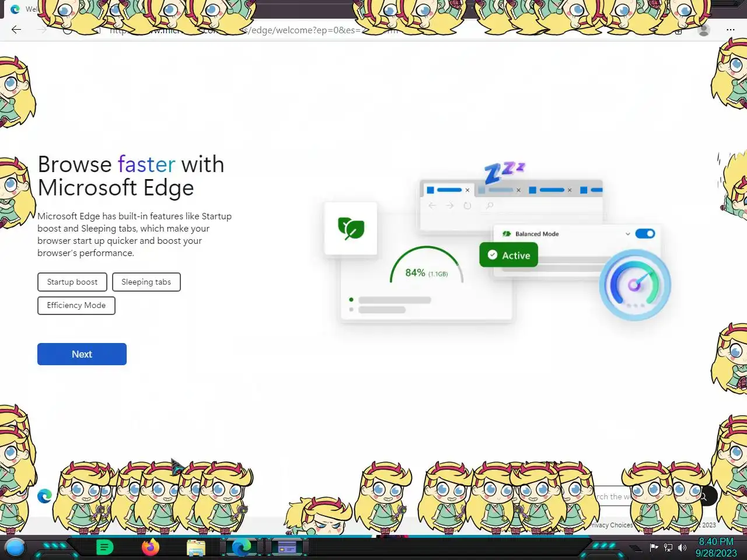
Task: Open the Edge profile avatar
Action: 704,30
